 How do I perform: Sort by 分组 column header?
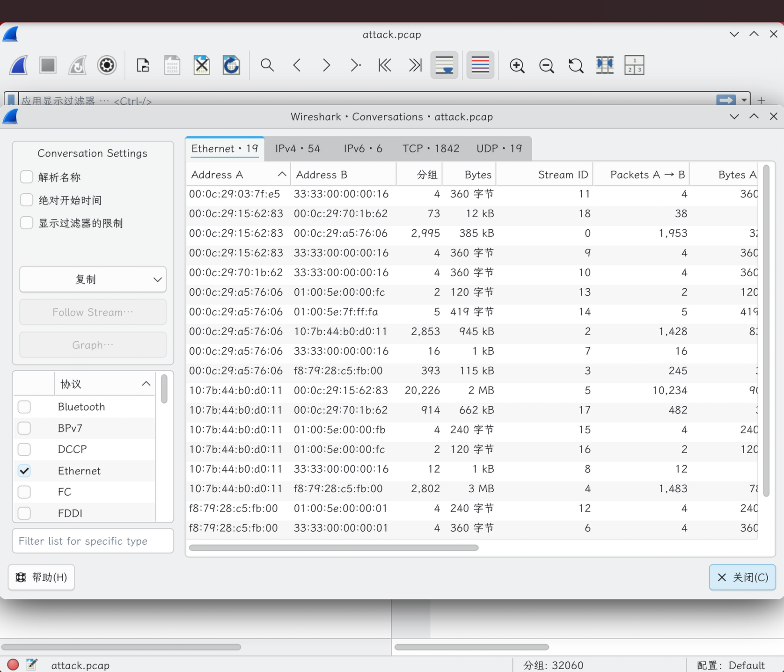tap(419, 175)
